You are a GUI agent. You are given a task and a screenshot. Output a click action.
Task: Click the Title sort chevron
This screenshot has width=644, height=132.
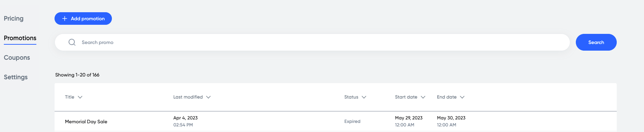pyautogui.click(x=80, y=97)
